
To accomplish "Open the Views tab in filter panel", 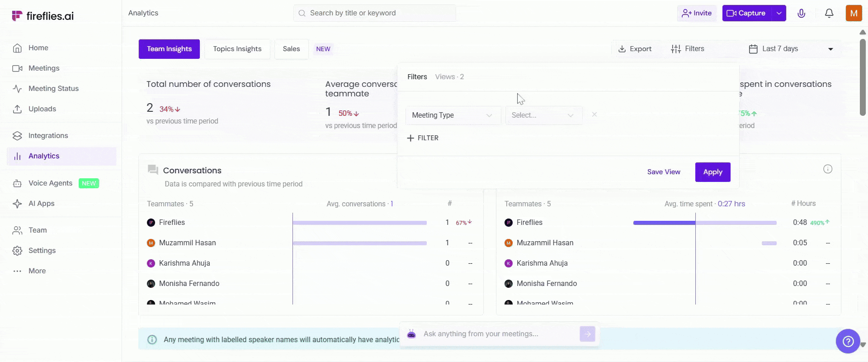I will (449, 77).
